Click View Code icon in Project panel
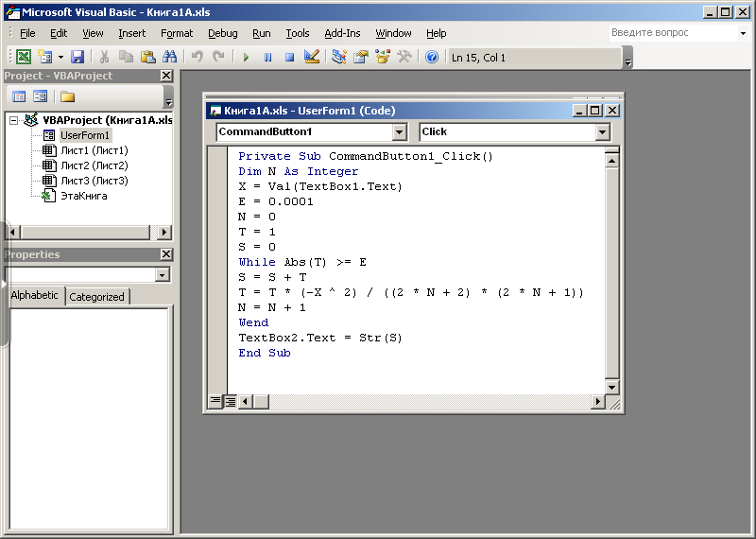This screenshot has width=756, height=539. pos(19,96)
